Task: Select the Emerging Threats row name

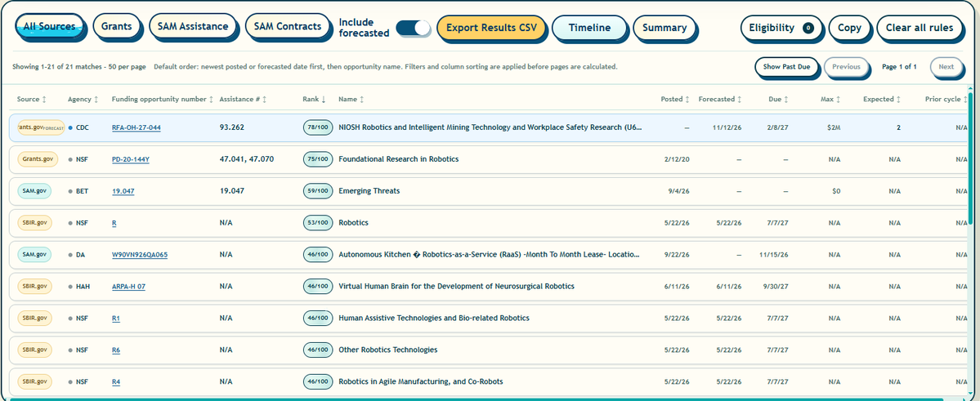Action: [369, 191]
